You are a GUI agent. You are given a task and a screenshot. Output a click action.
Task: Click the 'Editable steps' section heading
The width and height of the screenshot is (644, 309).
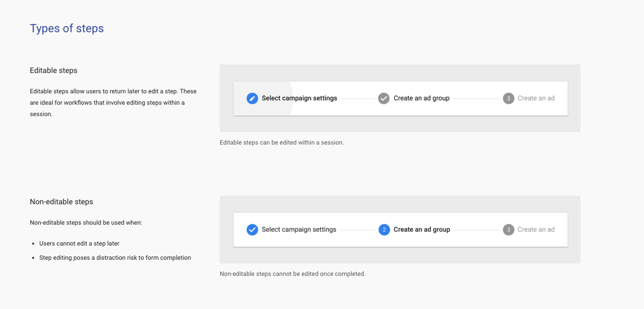click(x=54, y=70)
